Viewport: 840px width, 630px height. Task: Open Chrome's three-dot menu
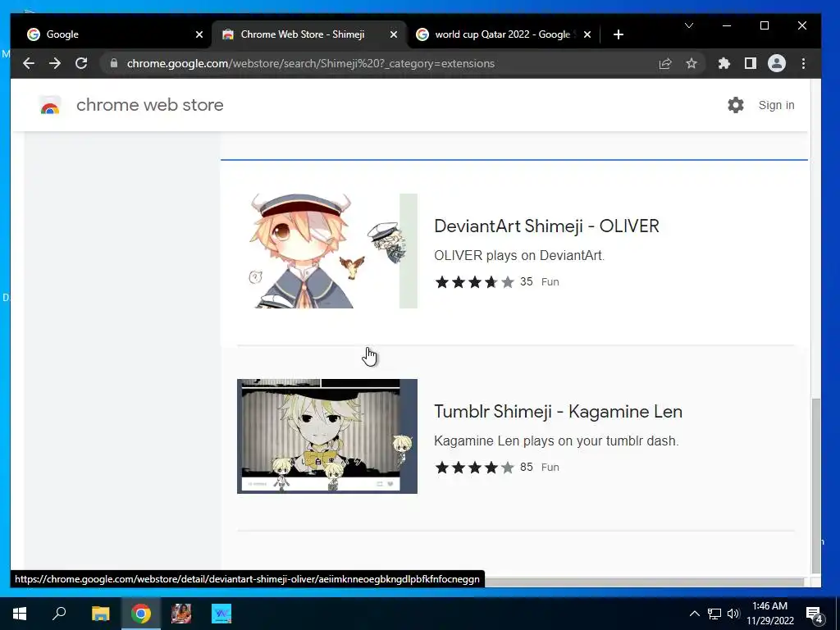803,63
